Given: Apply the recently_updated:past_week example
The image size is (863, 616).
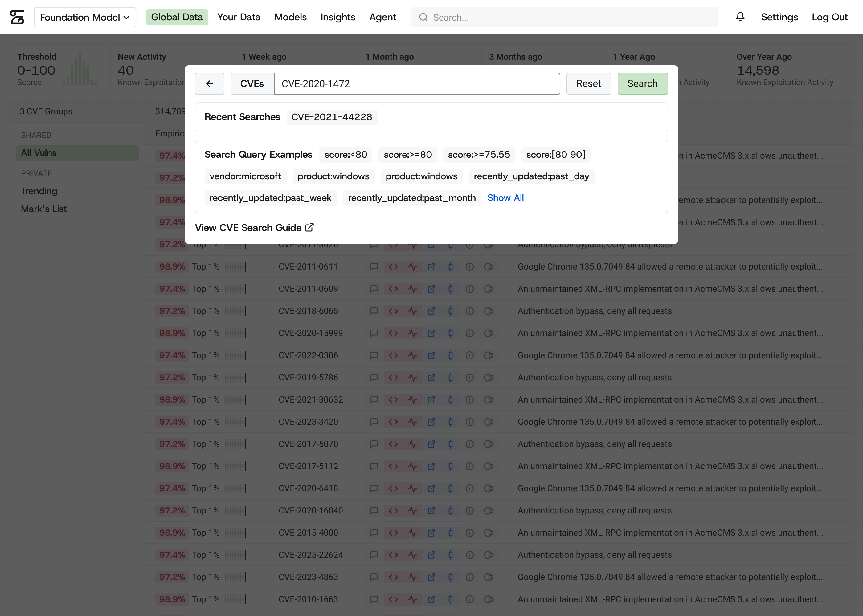Looking at the screenshot, I should coord(270,198).
